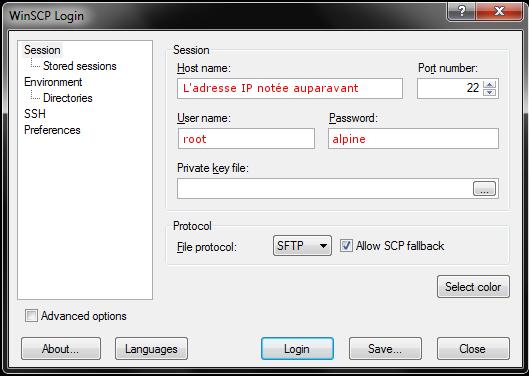
Task: Close the WinSCP Login window with X
Action: coord(499,11)
